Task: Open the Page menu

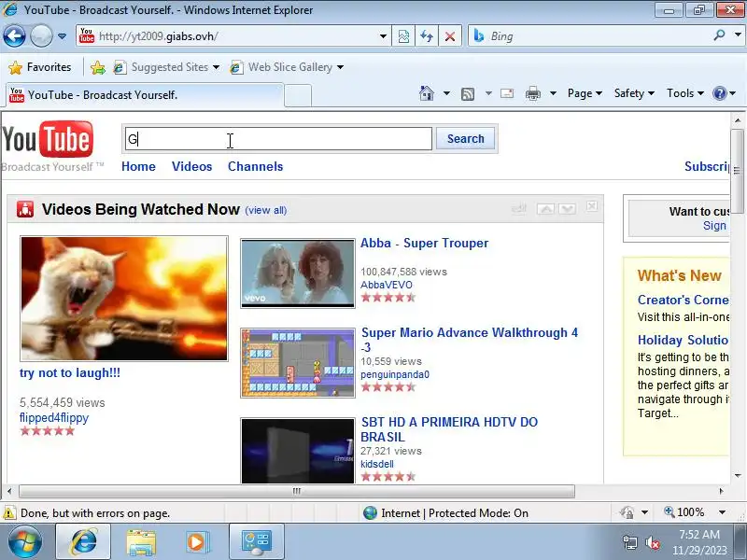Action: [x=585, y=93]
